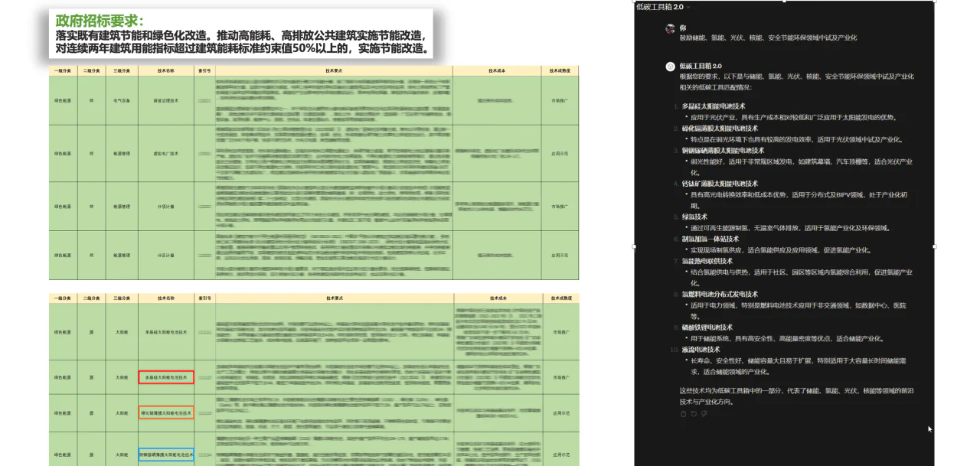Click 能源管理 cell in 虚拟电厂技术 row

[x=122, y=153]
